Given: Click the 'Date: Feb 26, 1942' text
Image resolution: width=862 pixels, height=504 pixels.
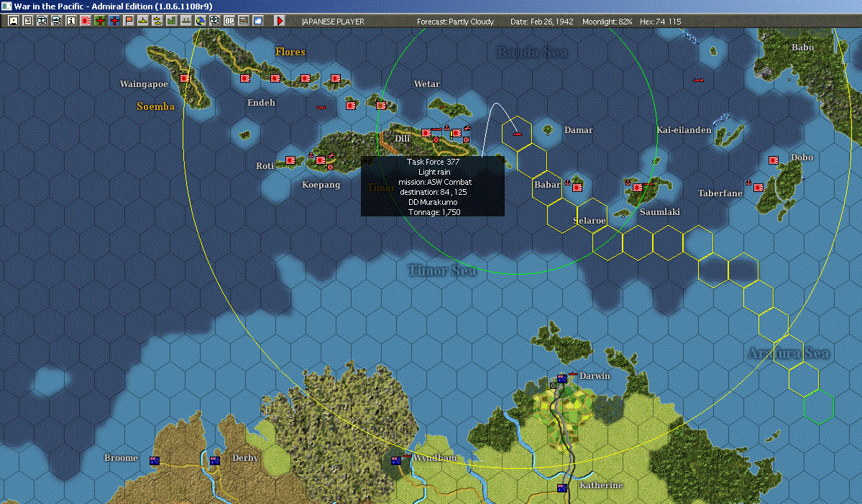Looking at the screenshot, I should 541,22.
